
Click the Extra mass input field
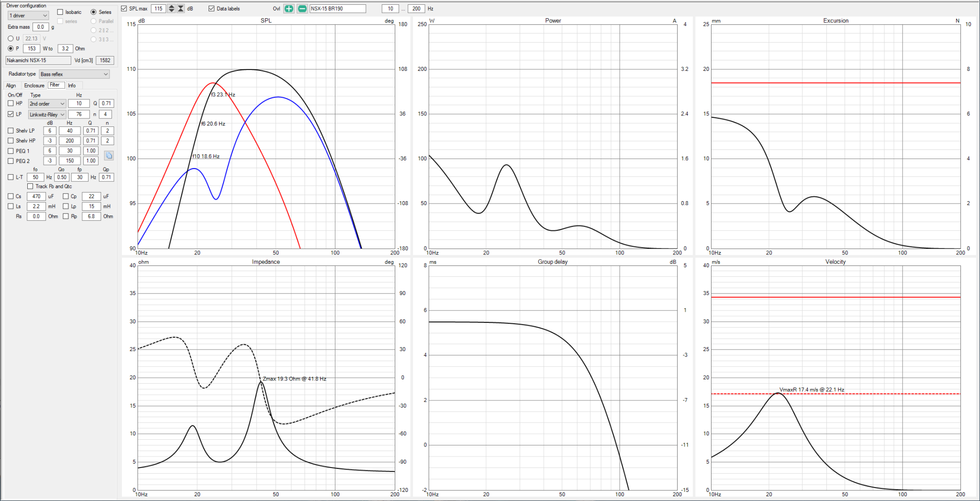[41, 27]
